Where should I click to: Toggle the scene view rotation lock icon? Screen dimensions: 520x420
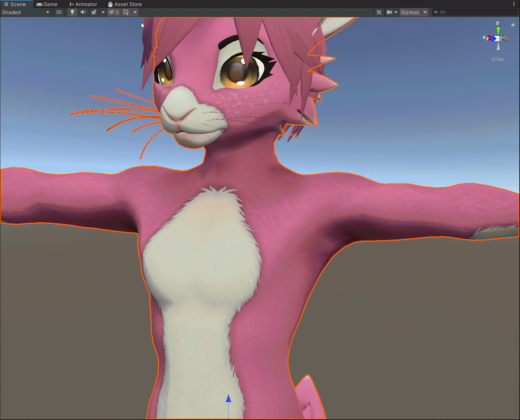pyautogui.click(x=513, y=24)
